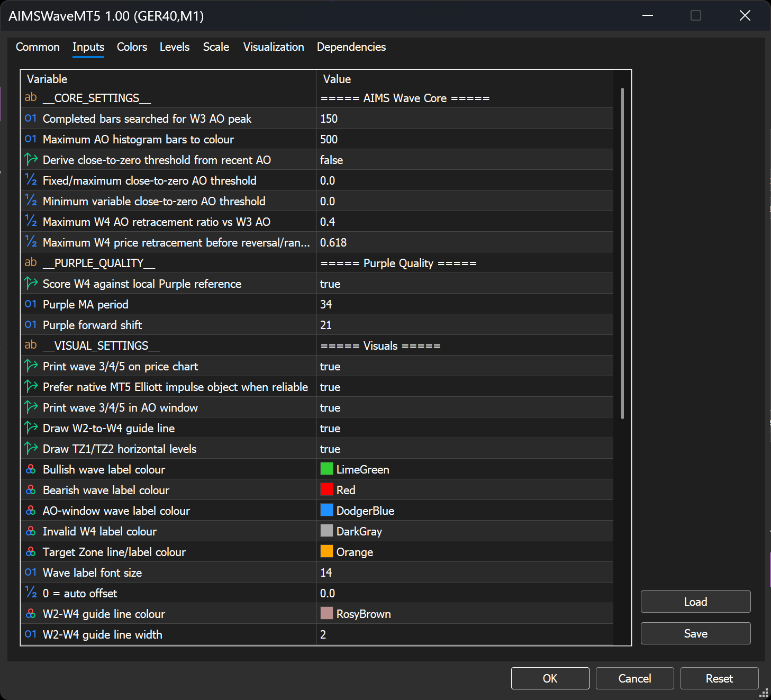This screenshot has height=700, width=771.
Task: Open the Colors tab
Action: pos(132,47)
